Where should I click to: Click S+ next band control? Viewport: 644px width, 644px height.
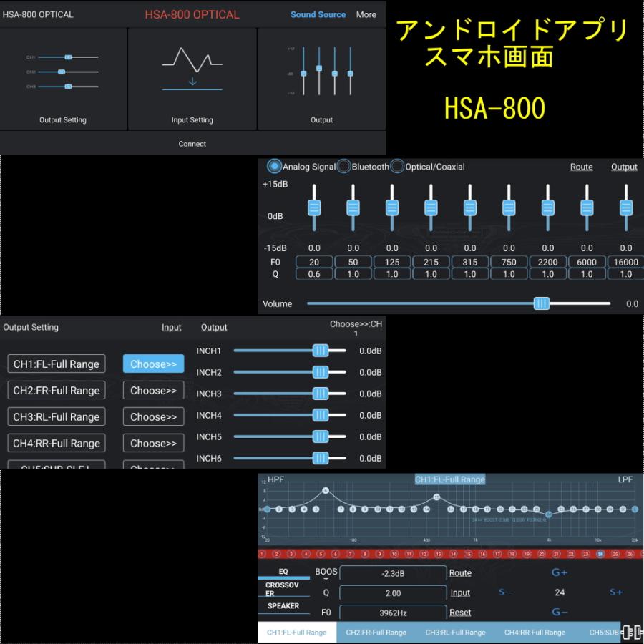[615, 592]
